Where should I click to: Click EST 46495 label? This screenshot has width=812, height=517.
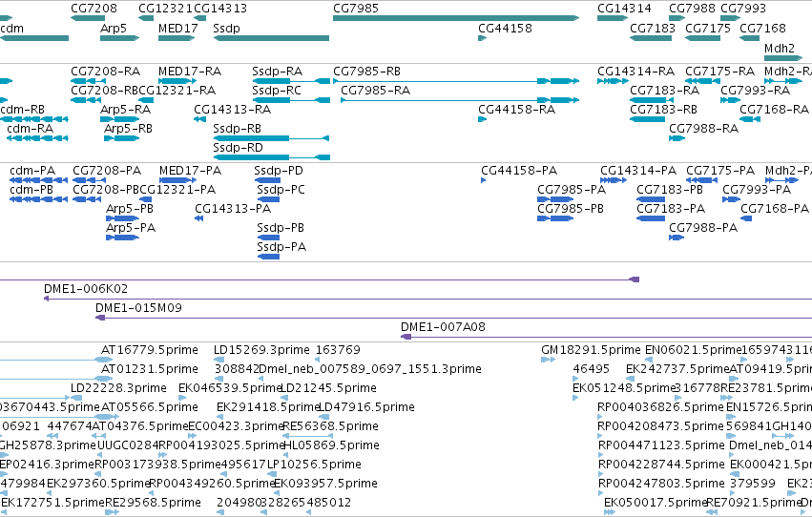click(591, 369)
